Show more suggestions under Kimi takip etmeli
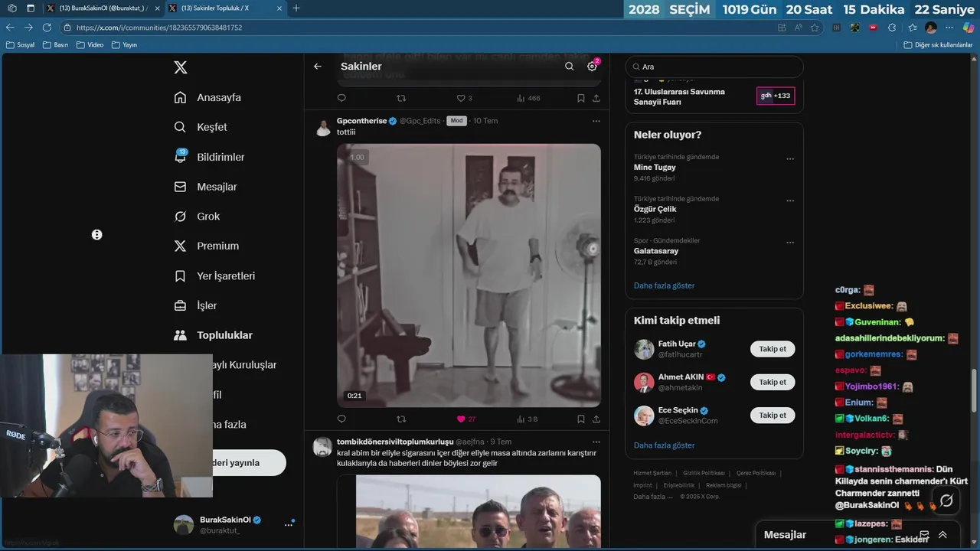 (x=665, y=445)
